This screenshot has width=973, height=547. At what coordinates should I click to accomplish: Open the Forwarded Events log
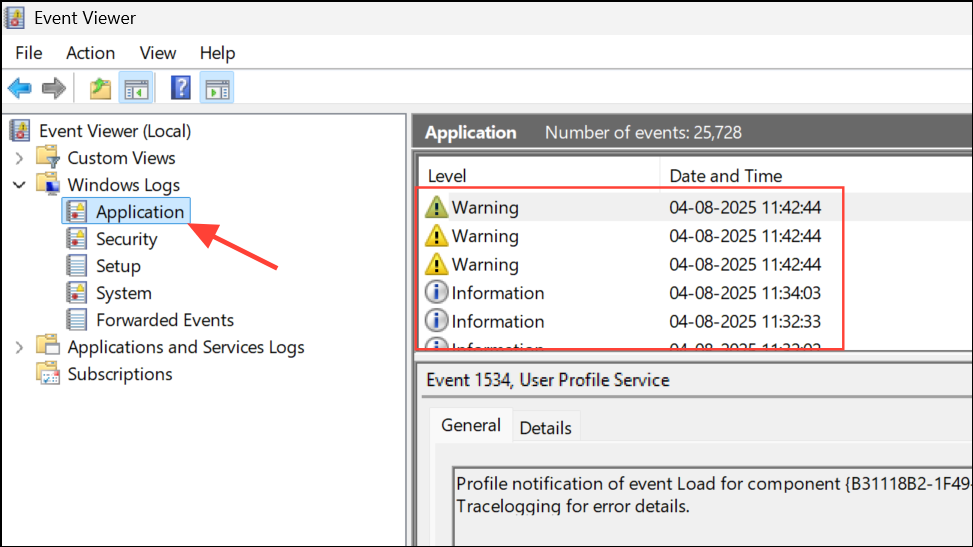click(164, 320)
